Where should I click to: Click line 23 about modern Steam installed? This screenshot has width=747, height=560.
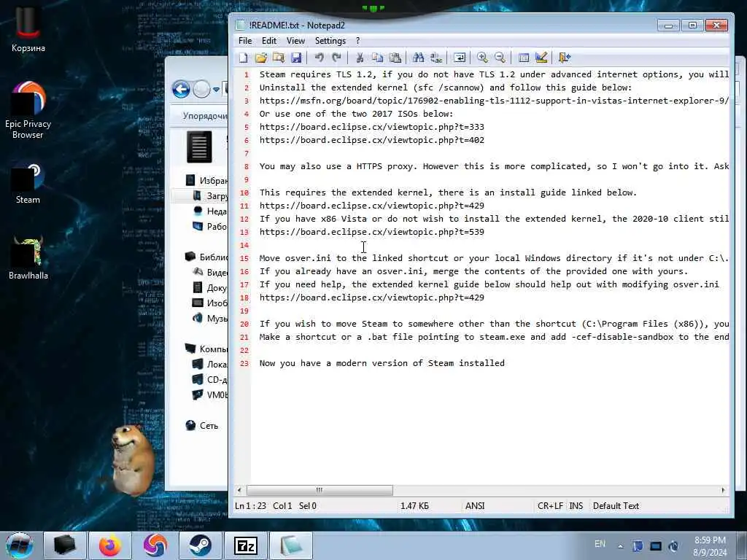tap(382, 363)
